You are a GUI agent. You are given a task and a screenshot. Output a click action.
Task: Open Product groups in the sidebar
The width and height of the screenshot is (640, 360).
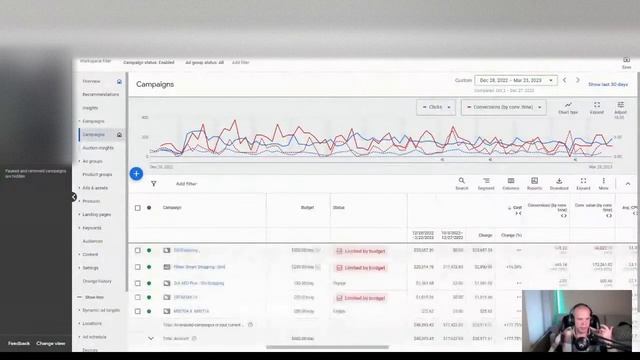click(97, 174)
